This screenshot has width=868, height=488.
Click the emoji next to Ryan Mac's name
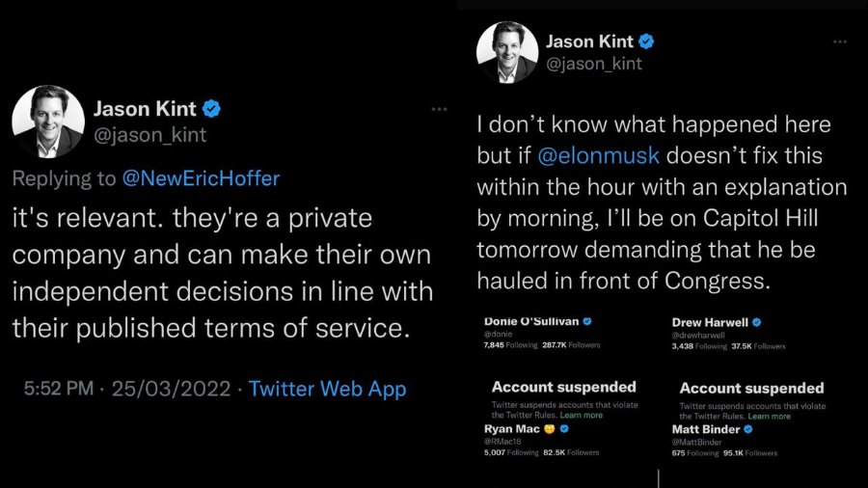pyautogui.click(x=549, y=429)
